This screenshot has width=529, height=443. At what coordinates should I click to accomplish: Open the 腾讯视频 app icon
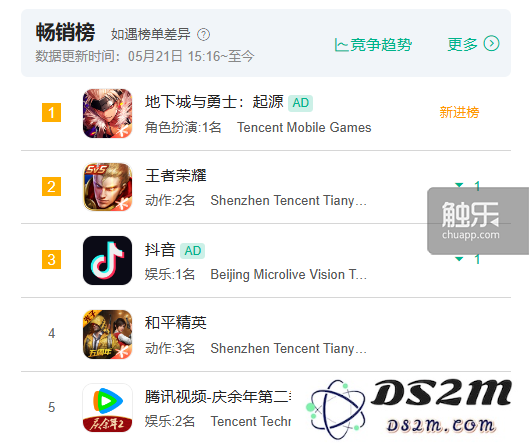coord(107,408)
